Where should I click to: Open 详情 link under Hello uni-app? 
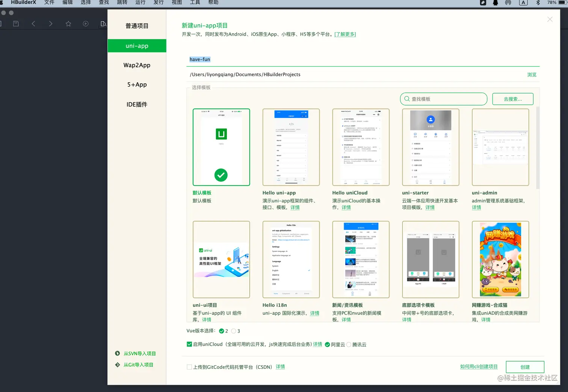(x=295, y=207)
